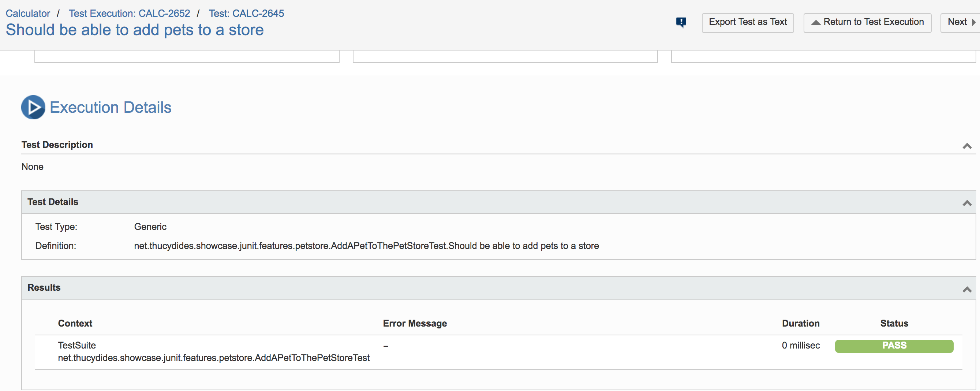Click Export Test as Text button
980x391 pixels.
[x=748, y=22]
